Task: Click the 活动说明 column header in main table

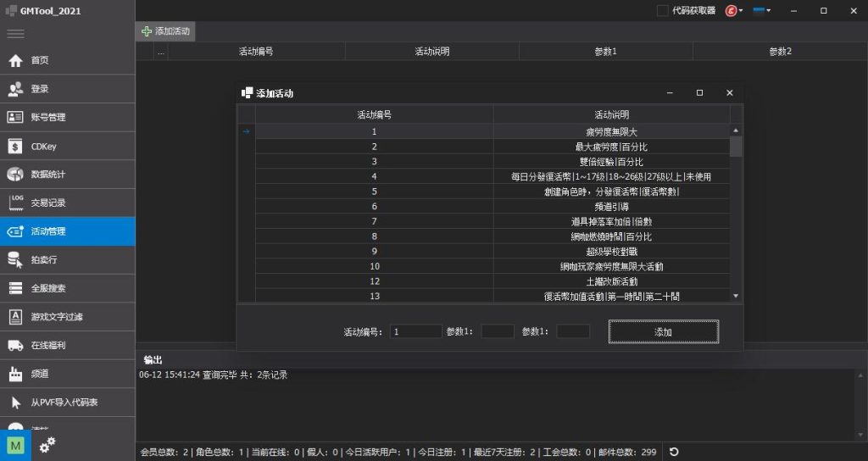Action: click(432, 52)
